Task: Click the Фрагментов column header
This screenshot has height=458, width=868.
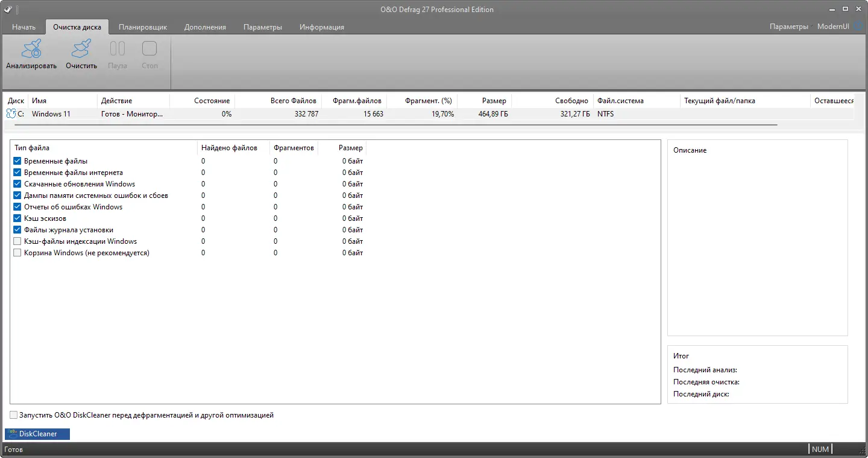Action: (294, 148)
